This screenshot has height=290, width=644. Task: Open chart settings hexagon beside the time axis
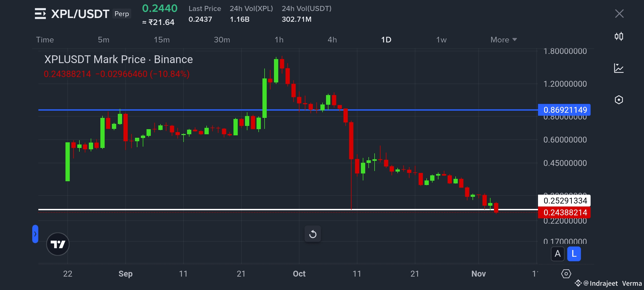click(x=566, y=274)
